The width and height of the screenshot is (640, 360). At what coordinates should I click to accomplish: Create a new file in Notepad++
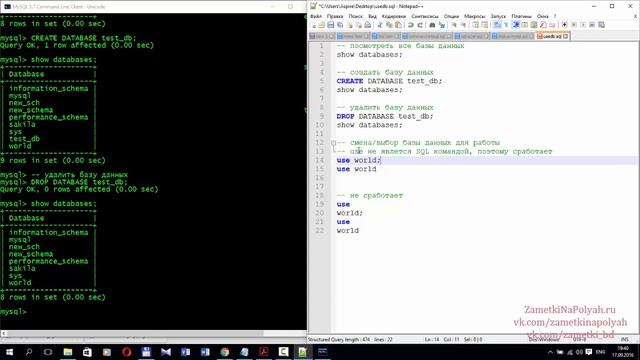(312, 25)
